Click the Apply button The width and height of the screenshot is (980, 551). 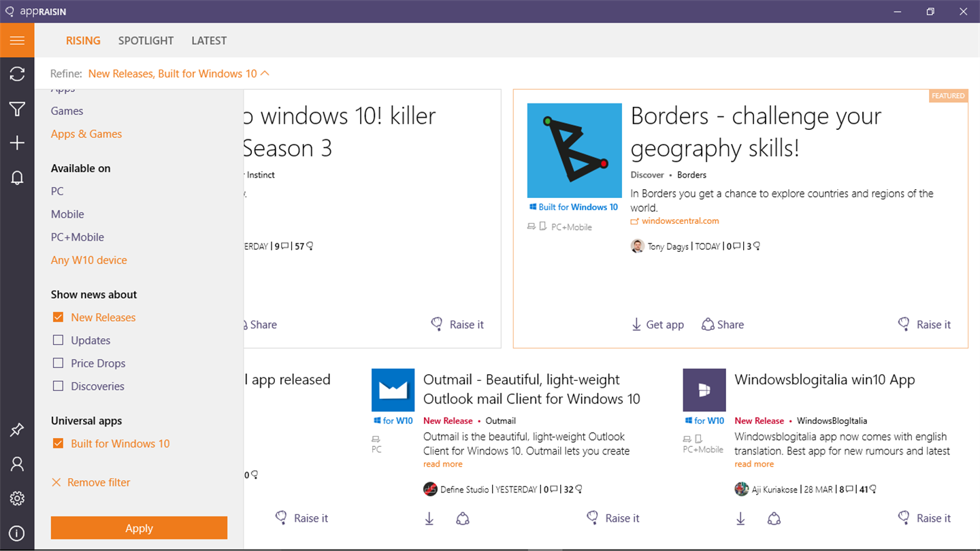(x=139, y=528)
